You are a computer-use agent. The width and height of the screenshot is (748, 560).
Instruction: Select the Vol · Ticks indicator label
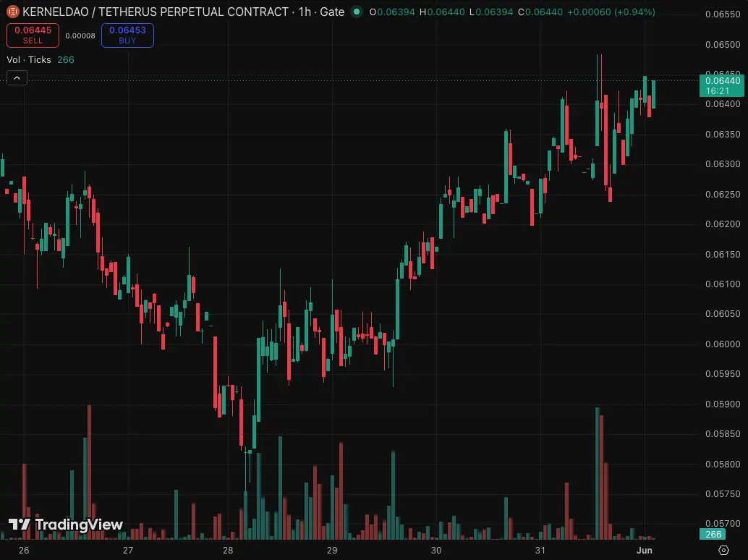tap(29, 59)
